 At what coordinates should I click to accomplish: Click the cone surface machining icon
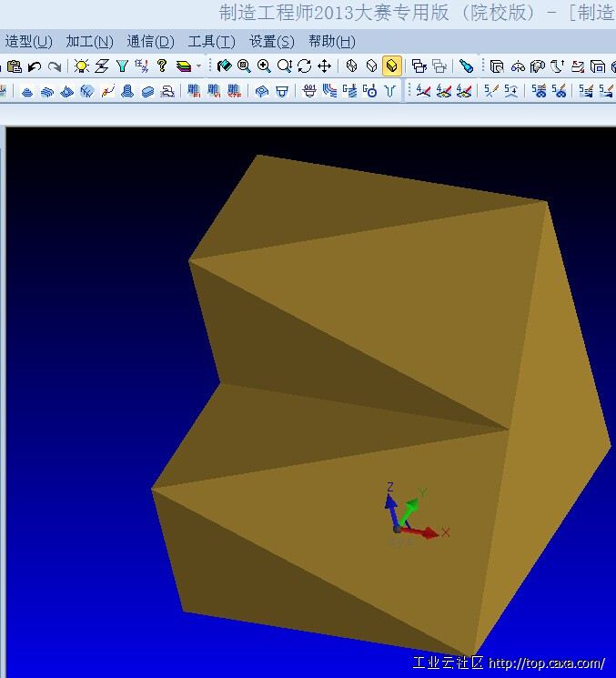[67, 91]
